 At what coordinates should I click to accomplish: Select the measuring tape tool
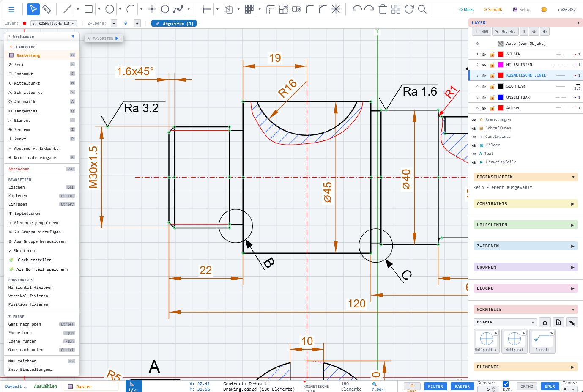[47, 9]
